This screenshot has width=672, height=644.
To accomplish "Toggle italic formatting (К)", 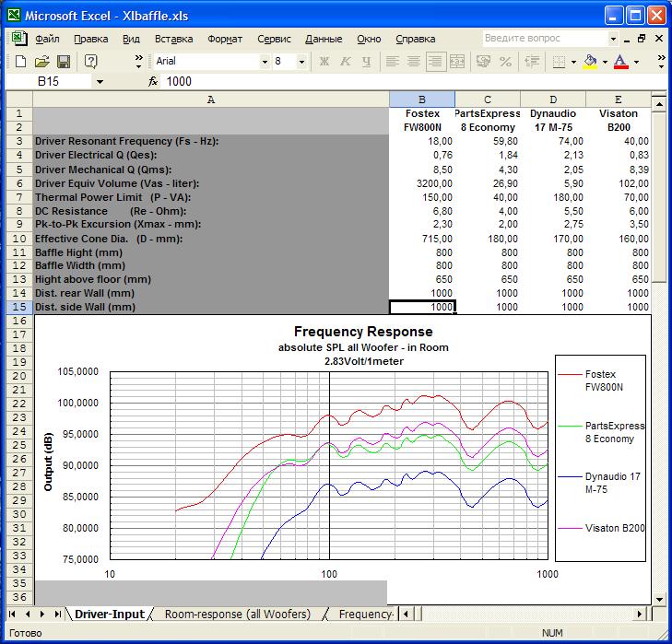I will [345, 62].
